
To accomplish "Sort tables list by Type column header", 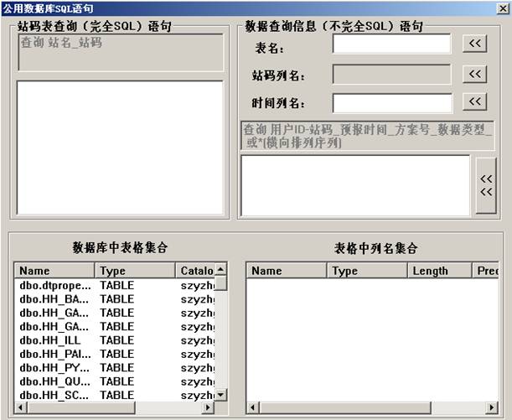I will coord(134,271).
